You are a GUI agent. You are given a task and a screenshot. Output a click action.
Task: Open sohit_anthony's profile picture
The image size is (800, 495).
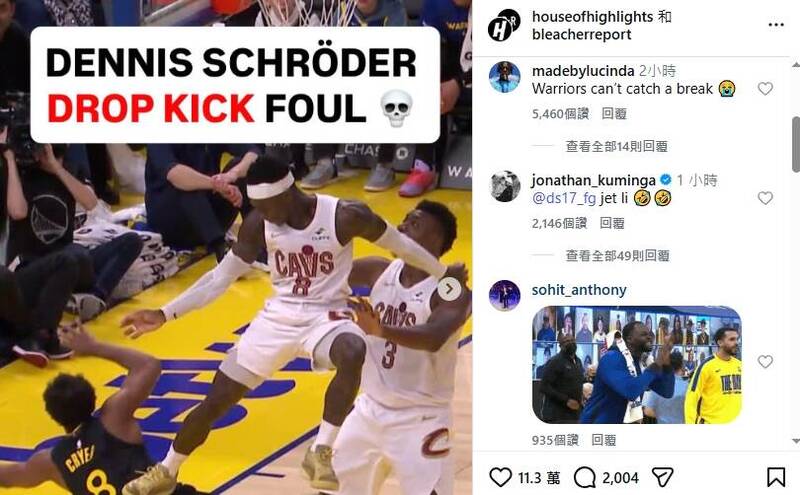point(504,295)
